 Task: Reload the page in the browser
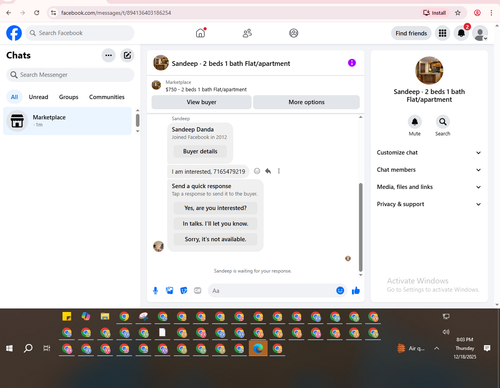(x=37, y=13)
